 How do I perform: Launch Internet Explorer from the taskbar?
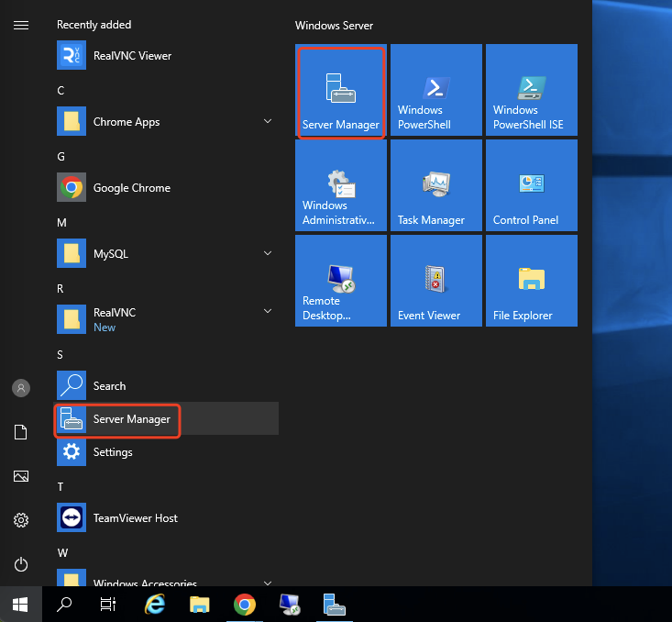point(155,605)
